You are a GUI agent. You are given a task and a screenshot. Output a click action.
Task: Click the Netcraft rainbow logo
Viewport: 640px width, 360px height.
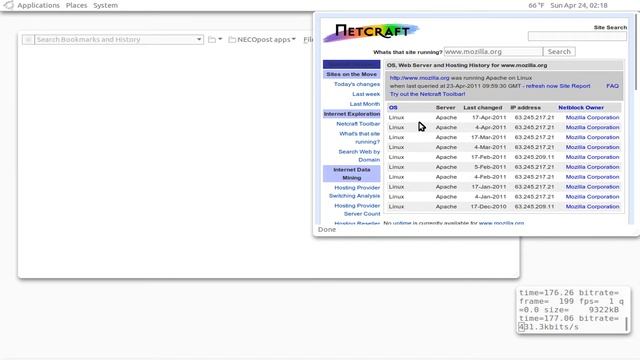point(371,32)
